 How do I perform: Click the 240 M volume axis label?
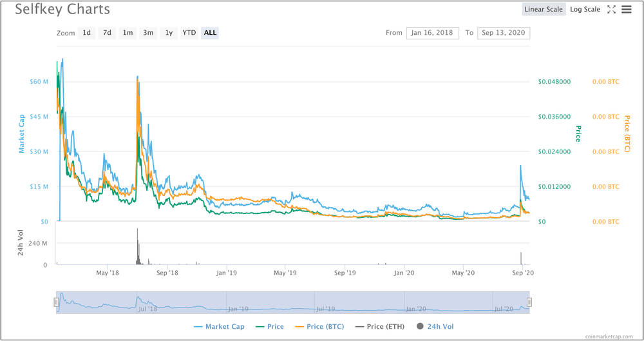(x=39, y=243)
